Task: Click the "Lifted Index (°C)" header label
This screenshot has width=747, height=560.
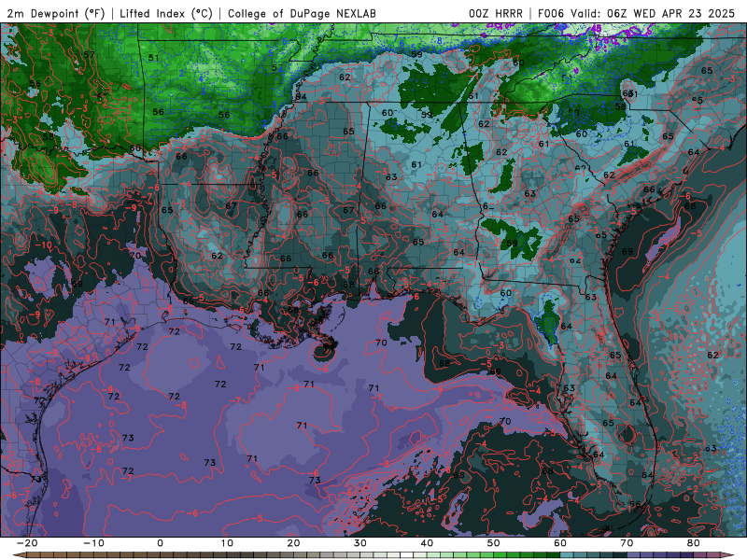Action: click(x=166, y=13)
